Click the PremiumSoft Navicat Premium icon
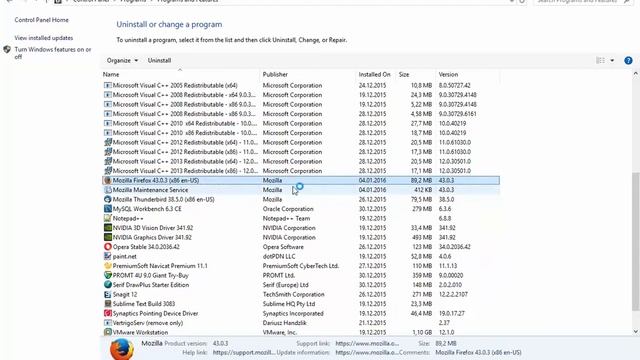Image resolution: width=640 pixels, height=360 pixels. [x=107, y=266]
